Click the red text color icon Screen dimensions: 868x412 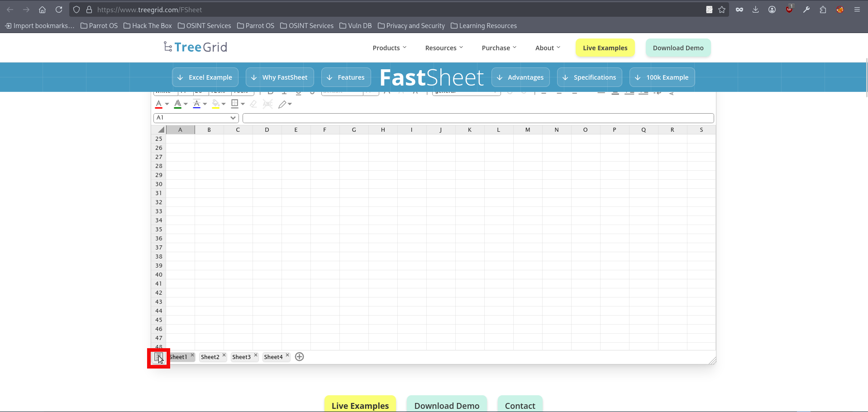(x=159, y=104)
